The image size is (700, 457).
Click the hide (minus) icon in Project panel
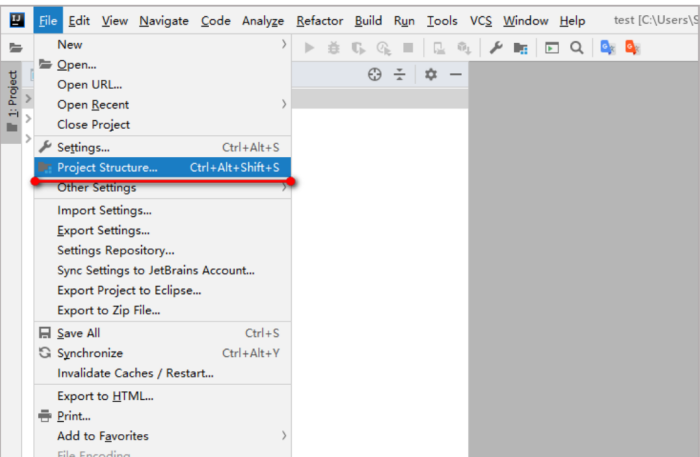pos(456,74)
